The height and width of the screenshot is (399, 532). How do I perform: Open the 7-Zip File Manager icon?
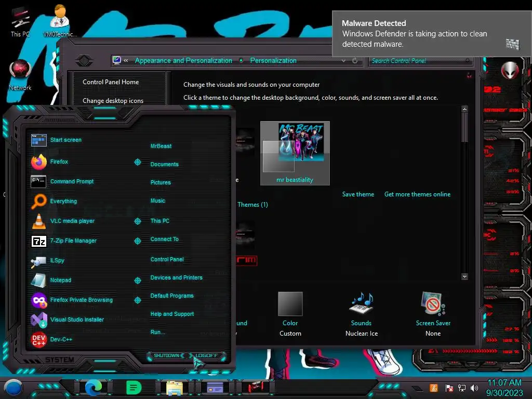tap(38, 241)
